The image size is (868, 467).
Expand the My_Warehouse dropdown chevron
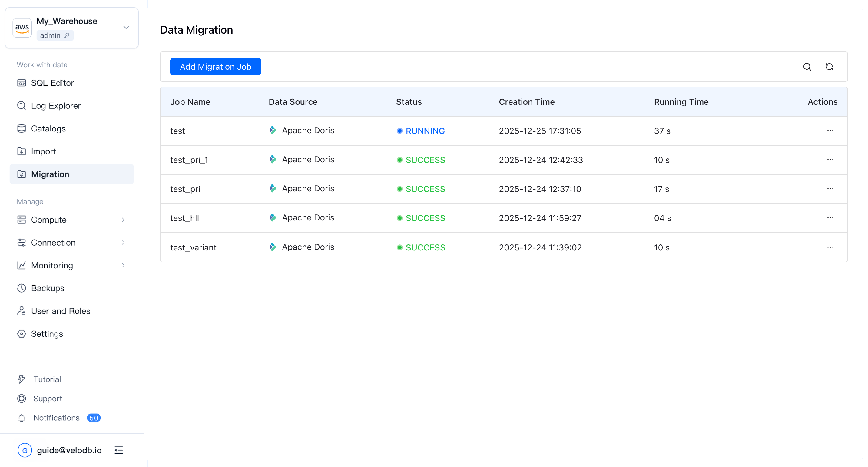126,28
